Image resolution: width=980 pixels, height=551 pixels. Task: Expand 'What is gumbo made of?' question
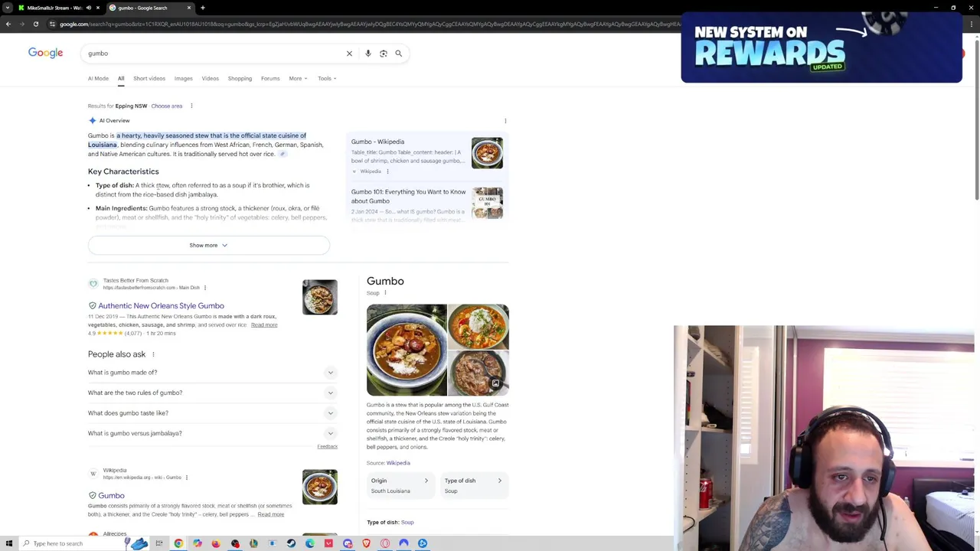point(212,373)
